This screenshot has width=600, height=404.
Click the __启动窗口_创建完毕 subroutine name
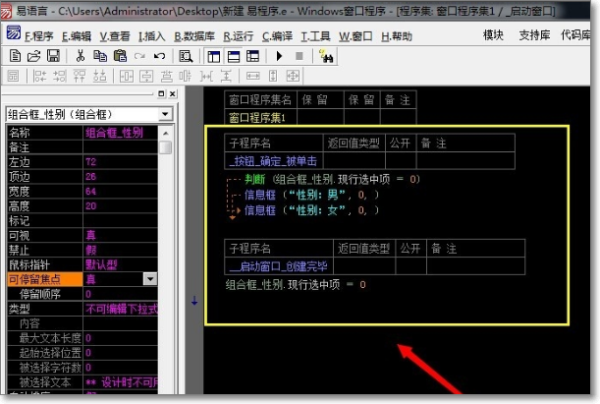pyautogui.click(x=278, y=266)
